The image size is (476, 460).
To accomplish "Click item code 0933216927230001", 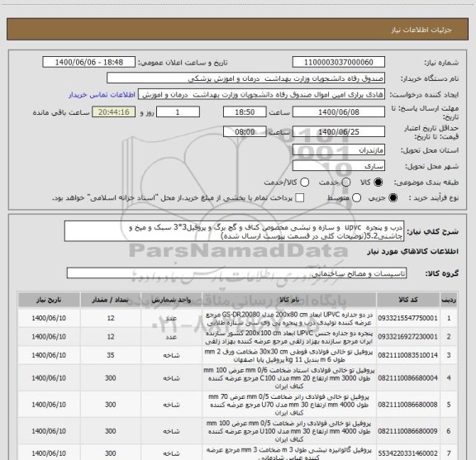I will [x=407, y=336].
